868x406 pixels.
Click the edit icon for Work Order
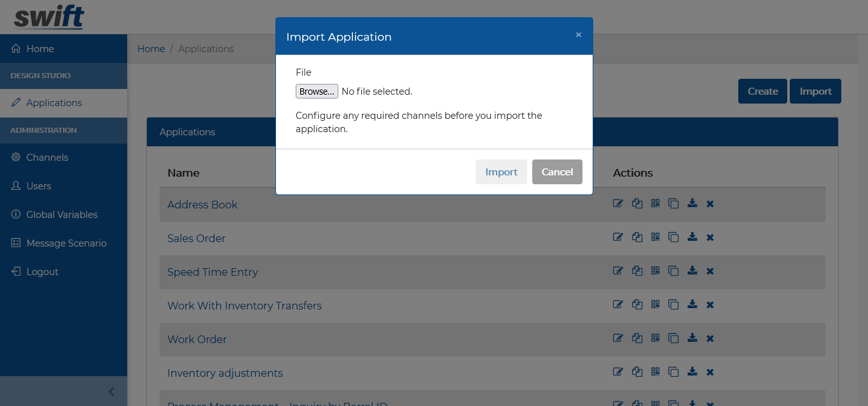(x=617, y=339)
